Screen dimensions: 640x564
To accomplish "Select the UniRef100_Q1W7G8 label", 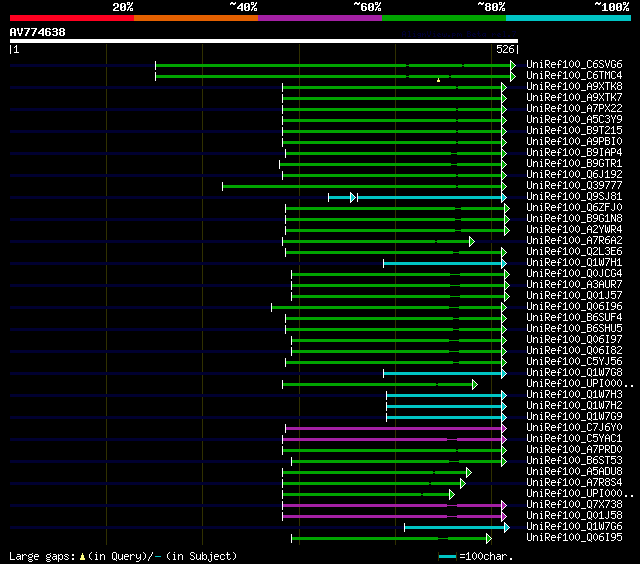I will 574,373.
